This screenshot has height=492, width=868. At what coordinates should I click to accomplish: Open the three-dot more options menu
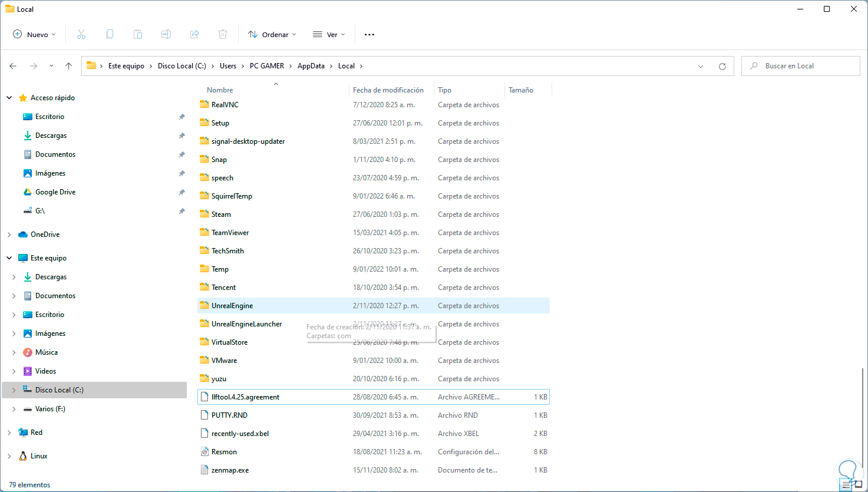coord(369,35)
